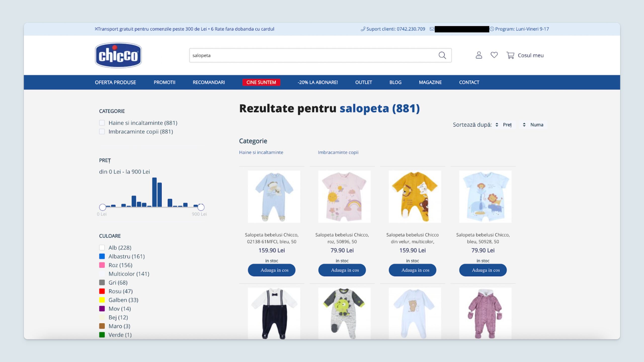Image resolution: width=644 pixels, height=362 pixels.
Task: Open the Imbracaminte copii category link
Action: [338, 152]
